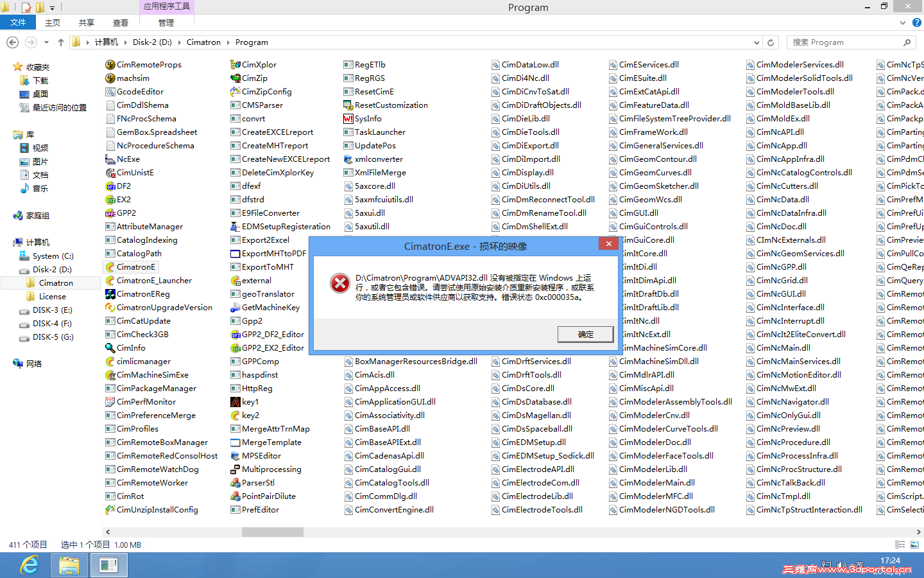Select DISK-5 (G:) in navigation pane
The height and width of the screenshot is (578, 924).
tap(53, 337)
